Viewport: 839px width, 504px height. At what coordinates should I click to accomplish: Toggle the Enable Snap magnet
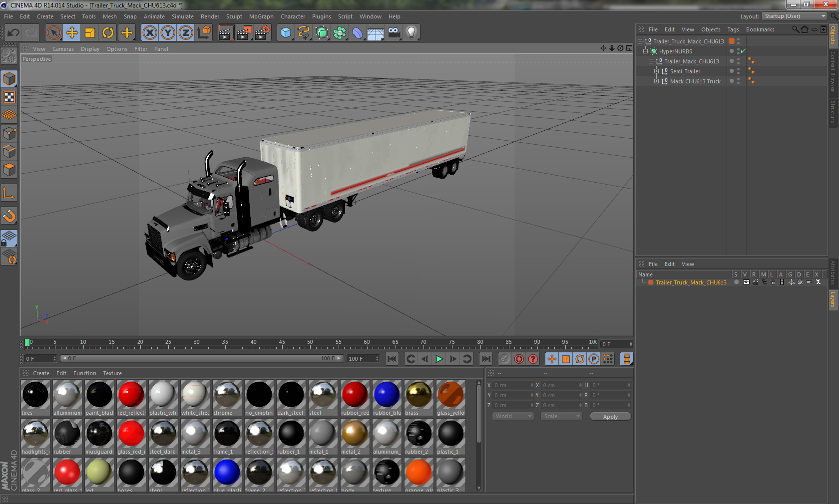point(9,216)
